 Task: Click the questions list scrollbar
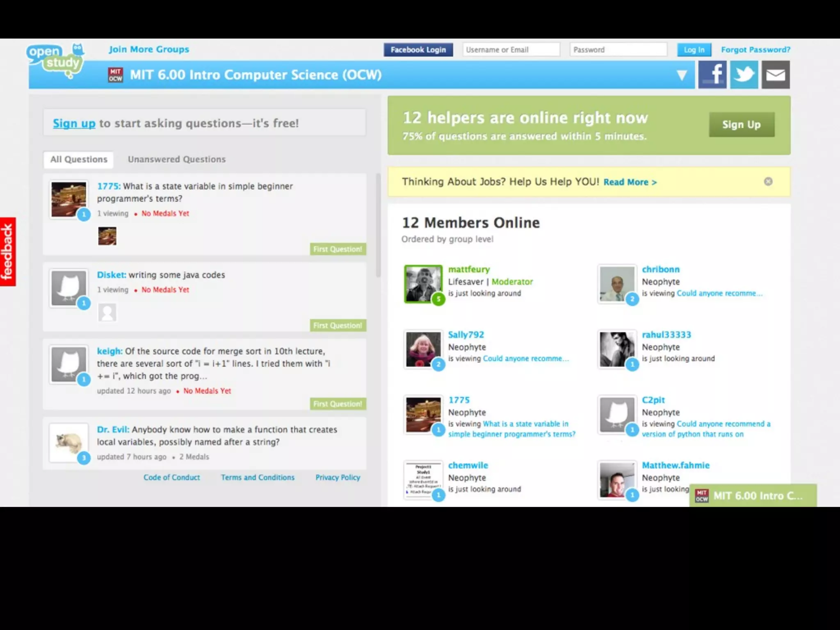tap(378, 225)
